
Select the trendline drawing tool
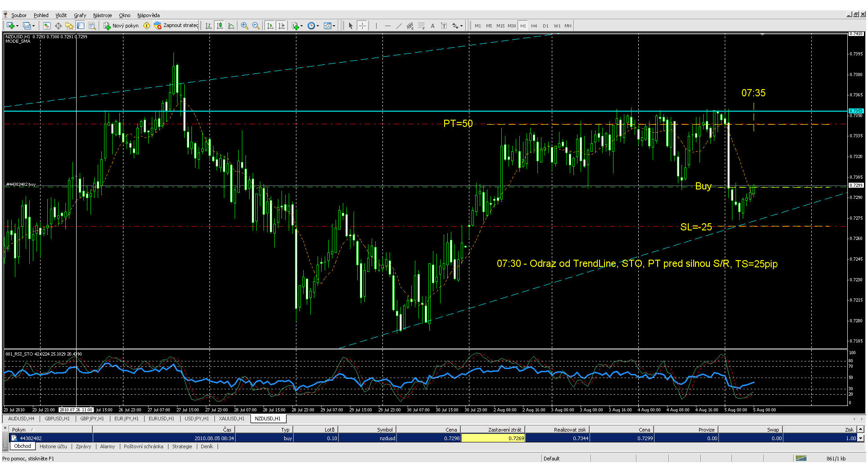click(399, 26)
